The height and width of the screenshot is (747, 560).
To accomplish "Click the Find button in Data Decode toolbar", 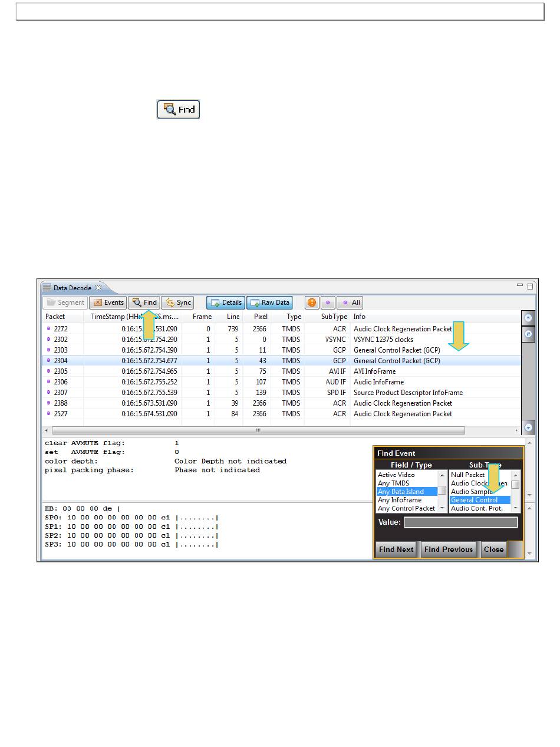I will click(144, 302).
